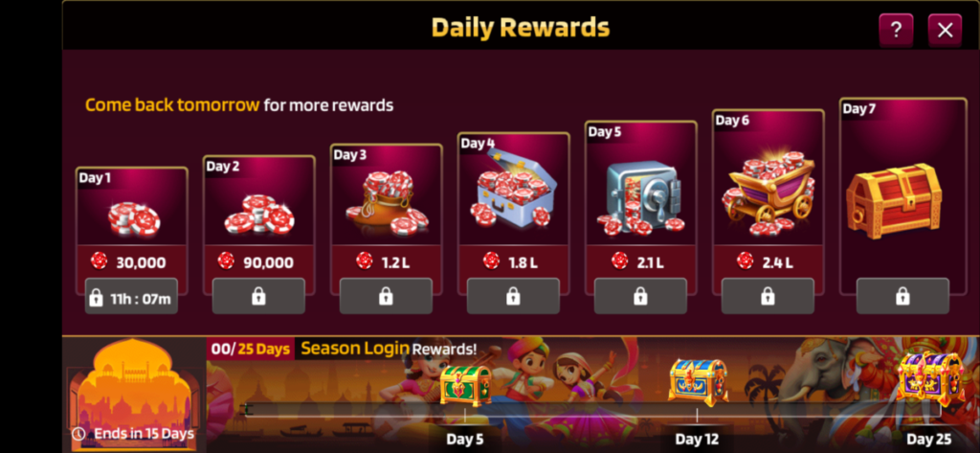
Task: Select the blue Day 12 season chest
Action: tap(698, 382)
